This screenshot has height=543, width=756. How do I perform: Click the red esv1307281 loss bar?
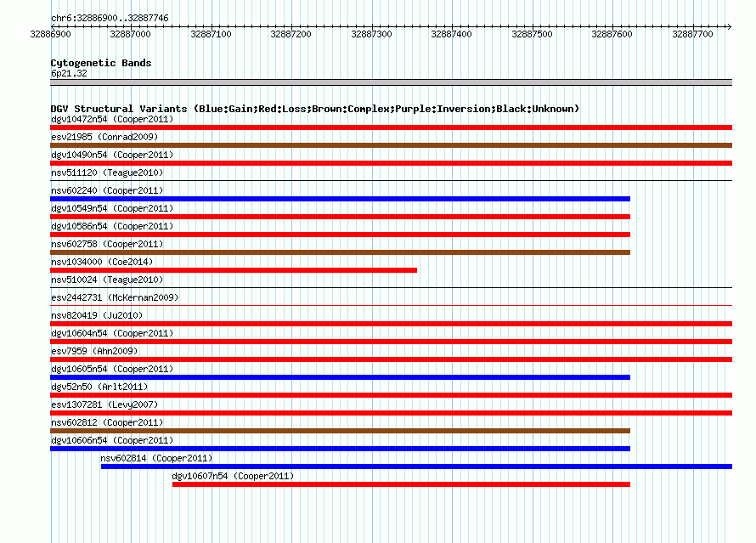tap(391, 413)
